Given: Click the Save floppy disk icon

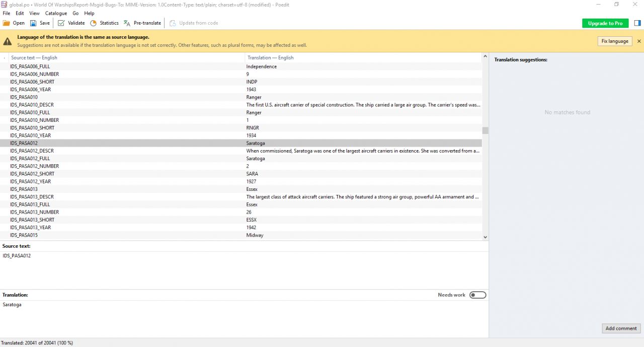Looking at the screenshot, I should [33, 23].
